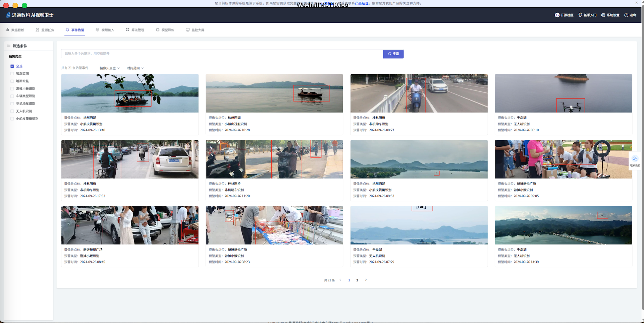Open the 桂林阳桥 image from 11:20

tap(274, 159)
